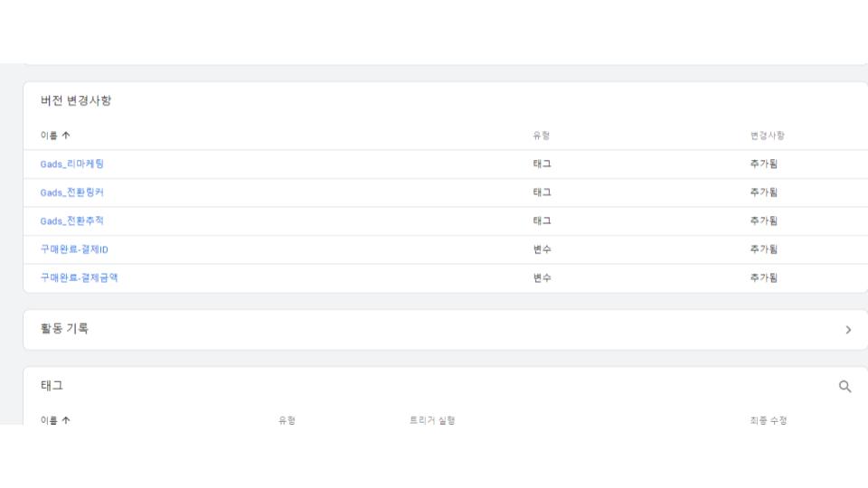Sort tags table by 이름 arrow
This screenshot has height=488, width=868.
(x=66, y=420)
